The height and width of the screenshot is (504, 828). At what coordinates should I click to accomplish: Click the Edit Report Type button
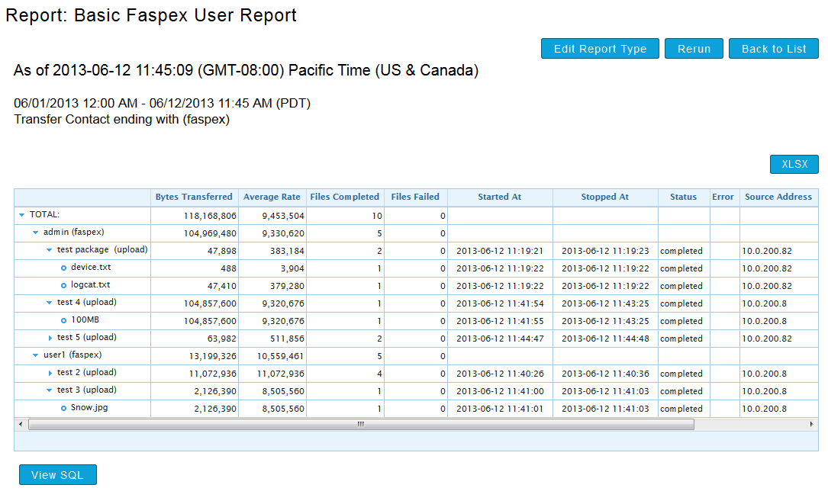(x=600, y=49)
